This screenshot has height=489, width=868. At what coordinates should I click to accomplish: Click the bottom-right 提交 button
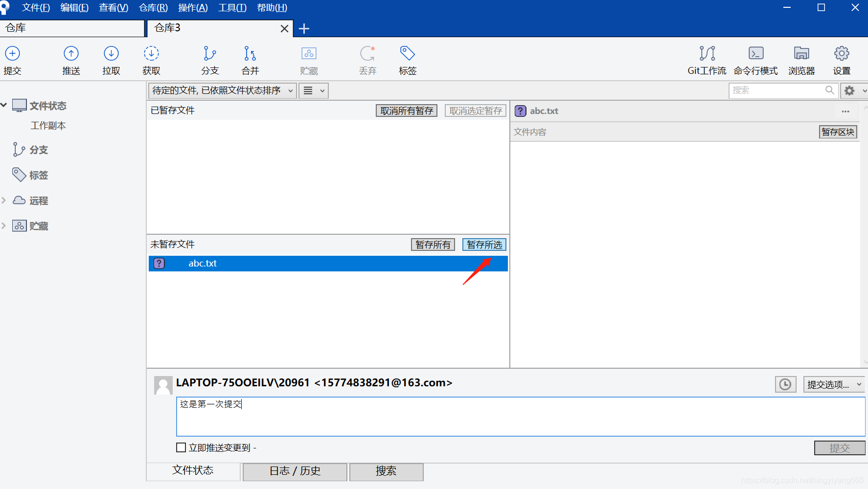coord(840,448)
